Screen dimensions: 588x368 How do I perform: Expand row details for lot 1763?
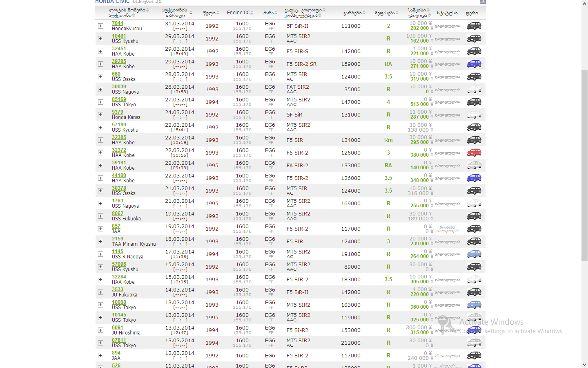click(x=100, y=203)
